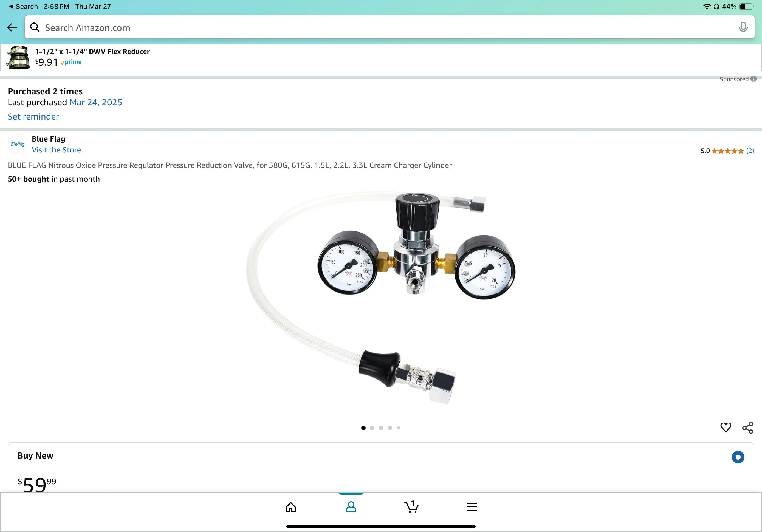
Task: Tap the microphone voice search icon
Action: click(x=743, y=27)
